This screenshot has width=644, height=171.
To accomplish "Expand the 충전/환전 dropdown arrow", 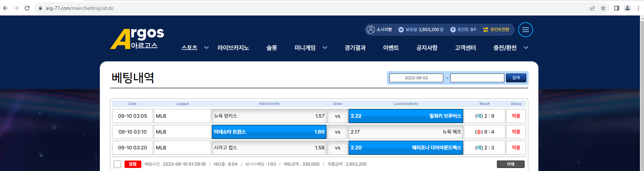I will click(526, 48).
